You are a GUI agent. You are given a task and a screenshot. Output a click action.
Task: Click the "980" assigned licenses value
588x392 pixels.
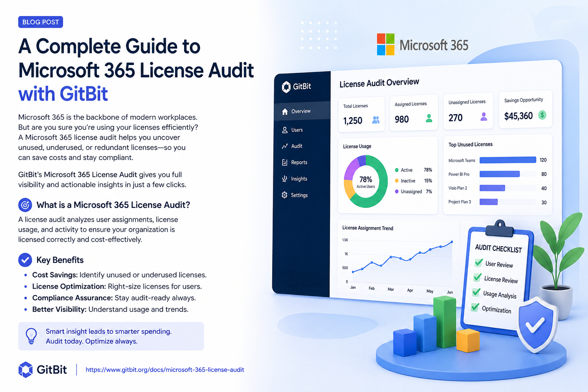pos(402,119)
